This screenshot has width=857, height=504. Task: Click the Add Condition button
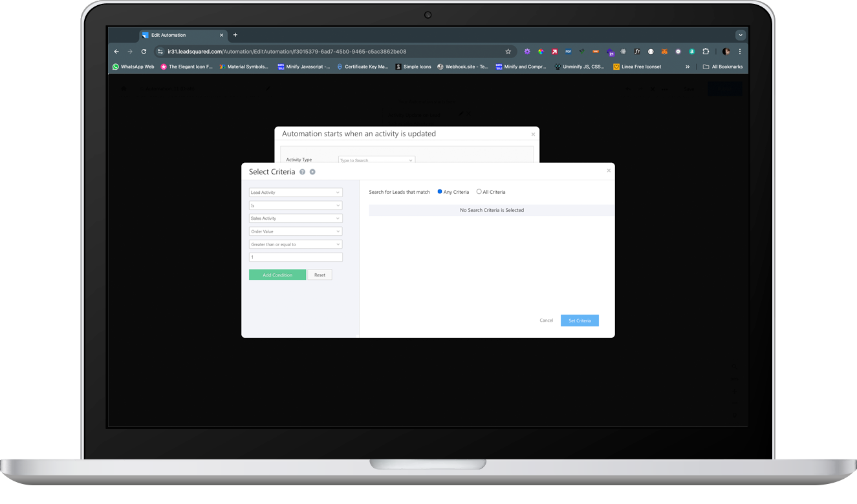click(277, 275)
